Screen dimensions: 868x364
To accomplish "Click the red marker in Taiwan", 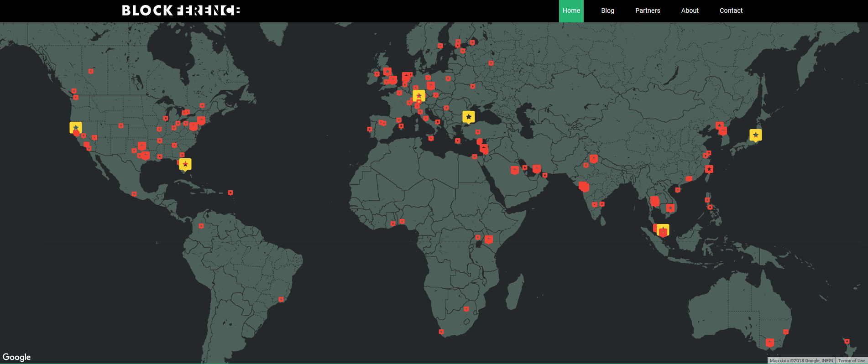I will pos(709,169).
